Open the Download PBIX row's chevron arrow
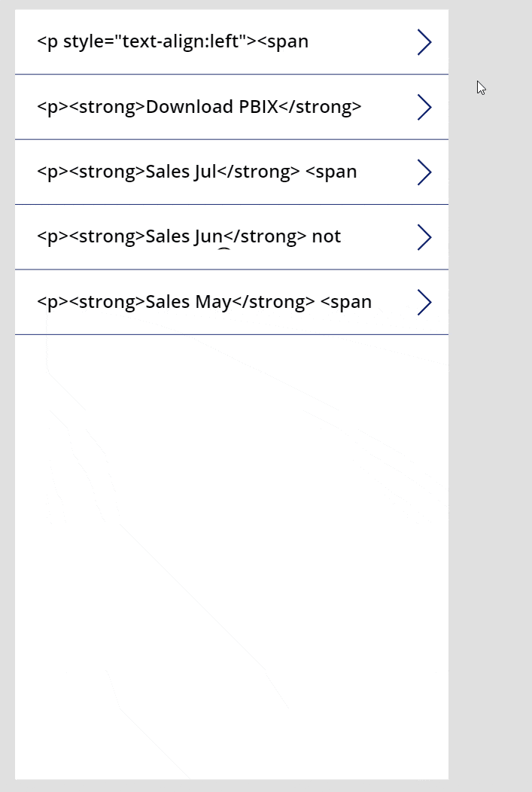The image size is (532, 792). point(424,107)
